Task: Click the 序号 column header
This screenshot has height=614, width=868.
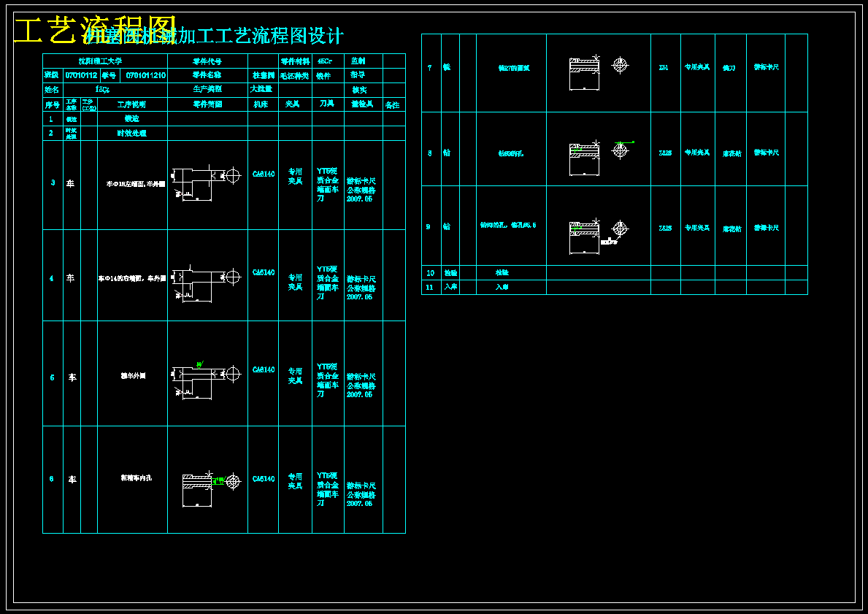Action: pos(52,104)
